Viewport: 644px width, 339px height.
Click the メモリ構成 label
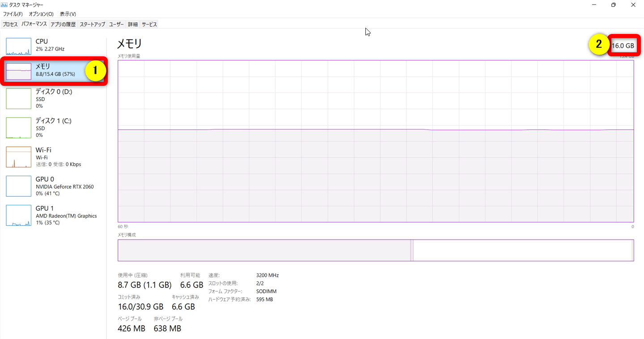point(127,235)
